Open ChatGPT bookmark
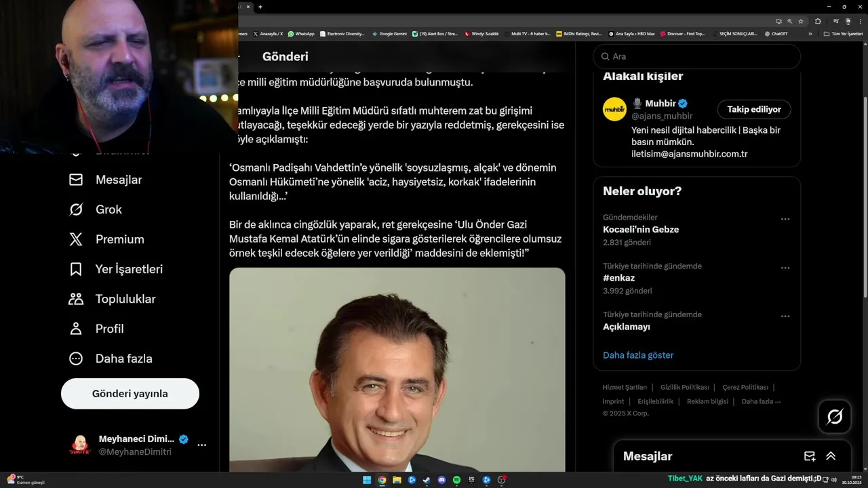Screen dimensions: 868x488 point(776,33)
